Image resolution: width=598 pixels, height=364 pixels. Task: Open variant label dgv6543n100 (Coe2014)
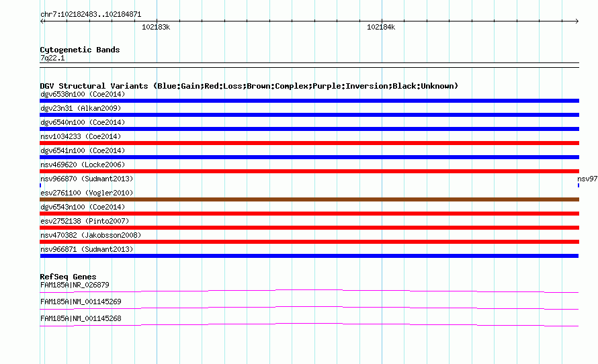click(83, 207)
